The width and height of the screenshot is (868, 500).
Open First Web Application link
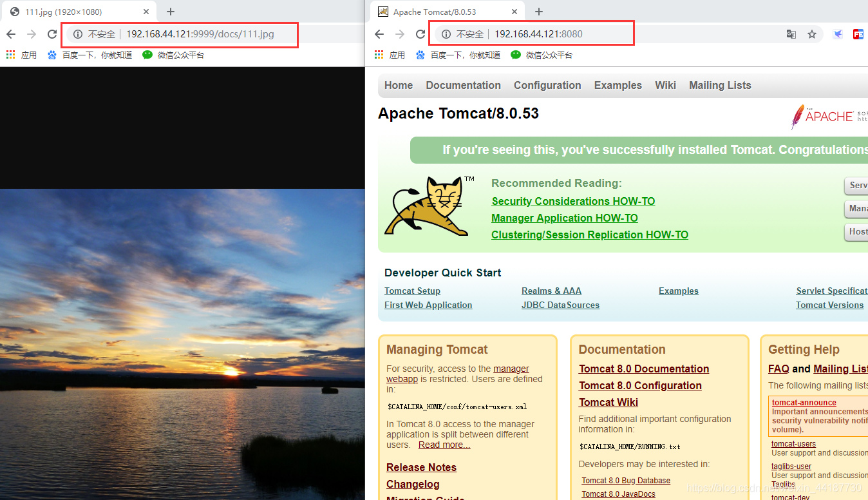[x=428, y=305]
